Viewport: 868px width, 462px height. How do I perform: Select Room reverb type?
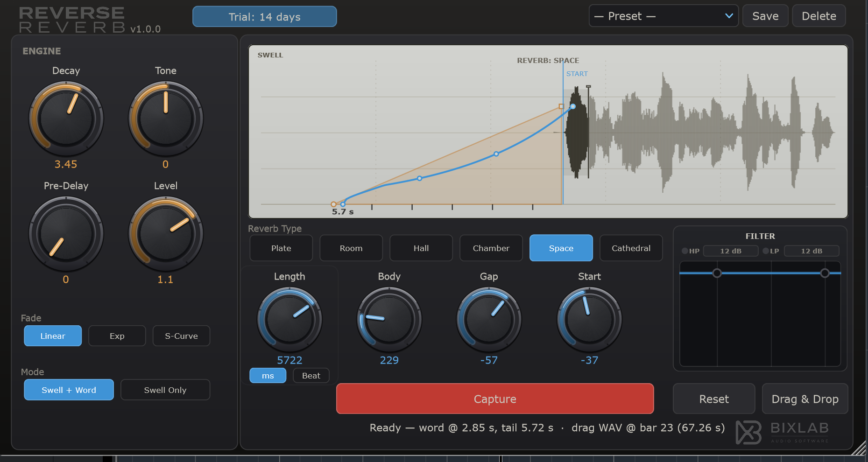tap(351, 248)
